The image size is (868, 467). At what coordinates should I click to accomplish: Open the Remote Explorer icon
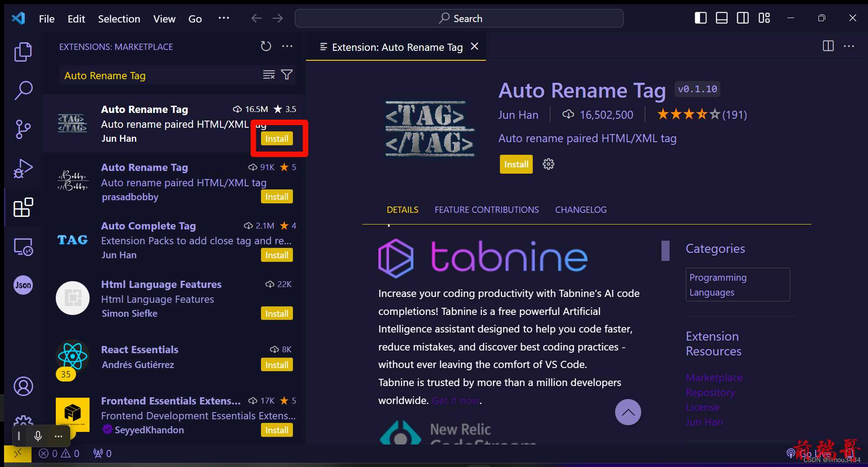click(x=23, y=247)
